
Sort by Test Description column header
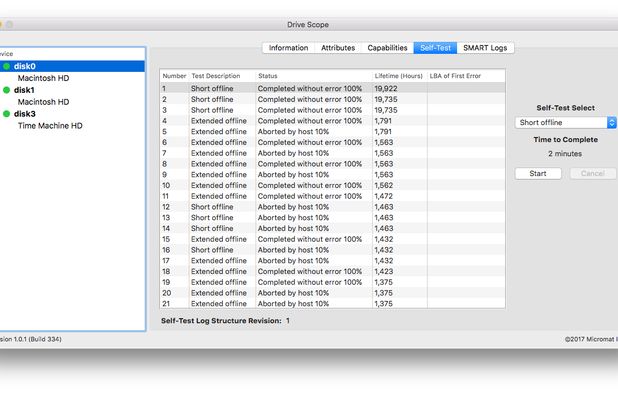(x=222, y=76)
